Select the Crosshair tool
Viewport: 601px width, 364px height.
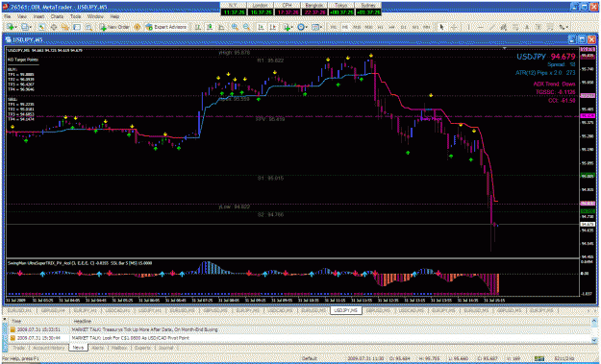pos(454,27)
